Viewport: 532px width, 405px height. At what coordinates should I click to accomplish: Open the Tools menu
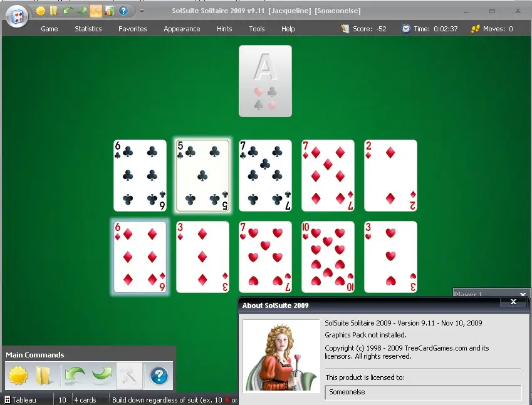pyautogui.click(x=256, y=29)
